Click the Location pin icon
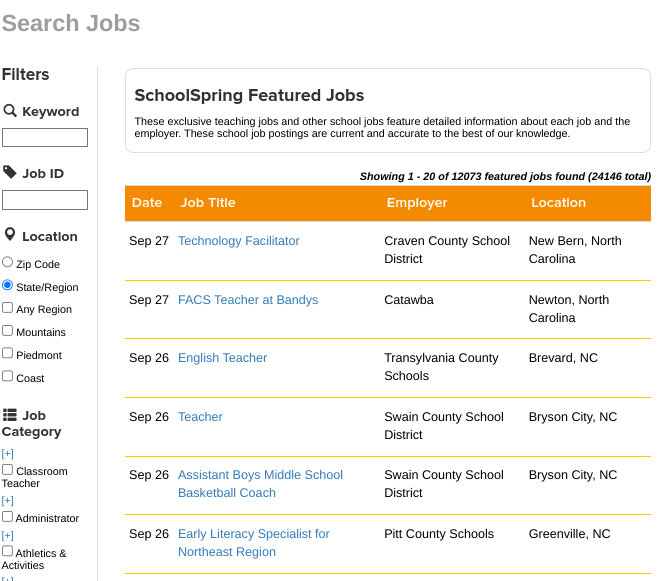660x581 pixels. (10, 235)
